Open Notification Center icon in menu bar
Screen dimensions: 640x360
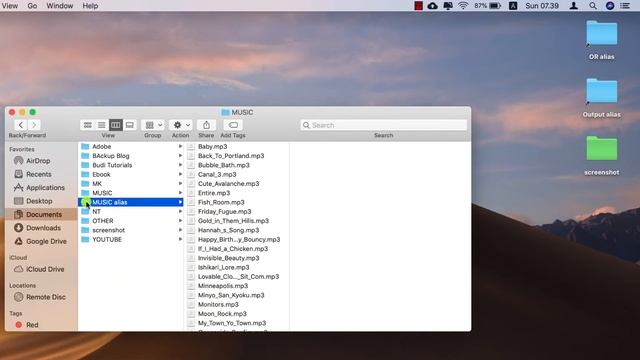click(x=625, y=6)
